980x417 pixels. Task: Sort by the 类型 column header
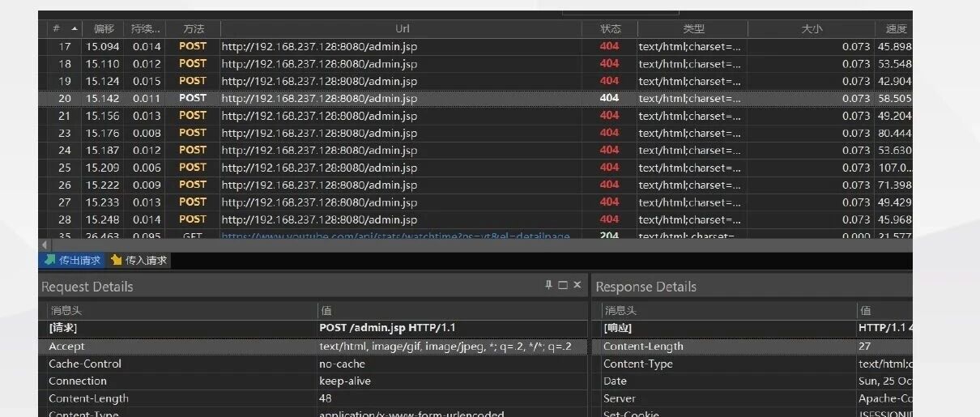[693, 28]
